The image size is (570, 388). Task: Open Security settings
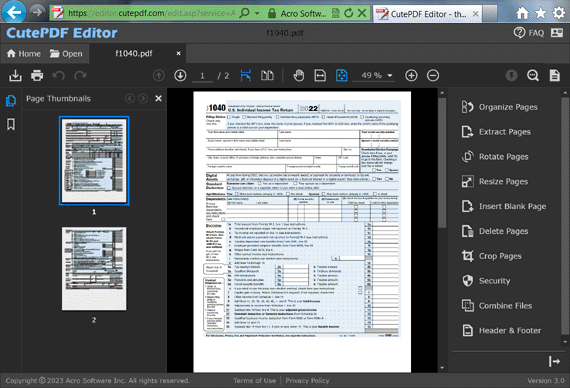click(x=486, y=281)
